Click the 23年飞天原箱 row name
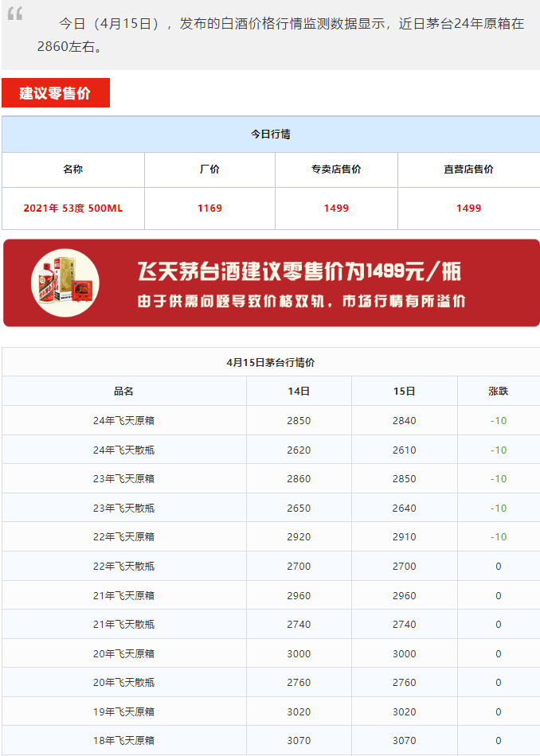The height and width of the screenshot is (756, 540). [x=123, y=479]
